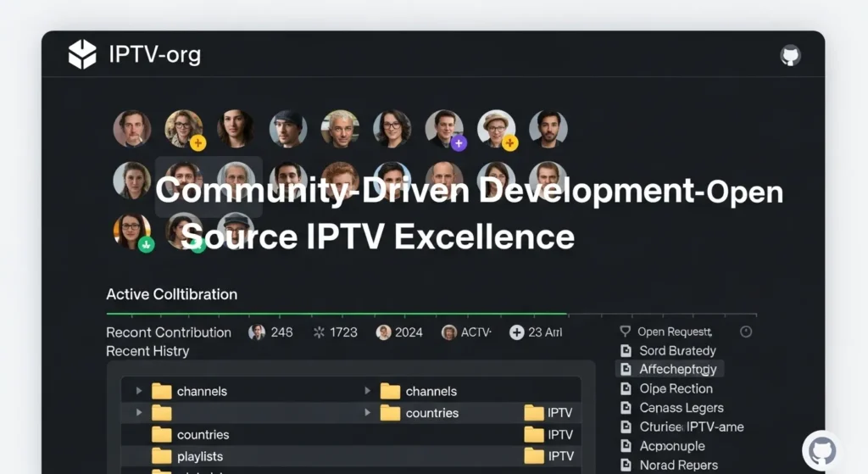Open the playlists folder

point(187,456)
